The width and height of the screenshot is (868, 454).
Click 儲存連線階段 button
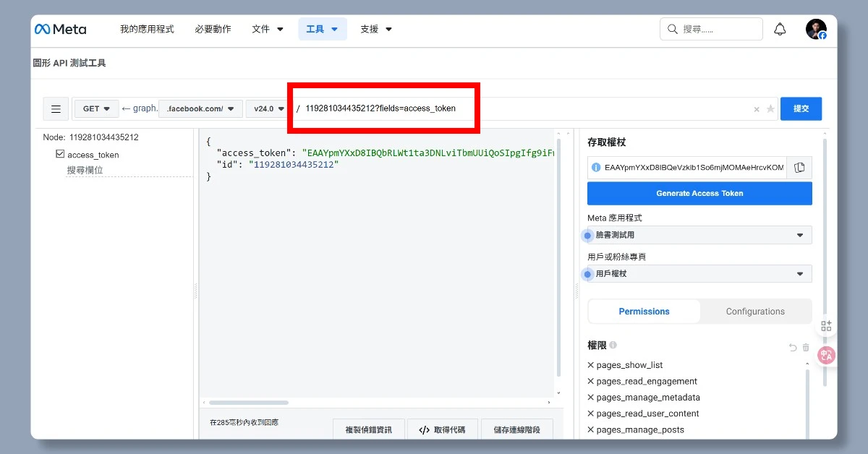[517, 429]
